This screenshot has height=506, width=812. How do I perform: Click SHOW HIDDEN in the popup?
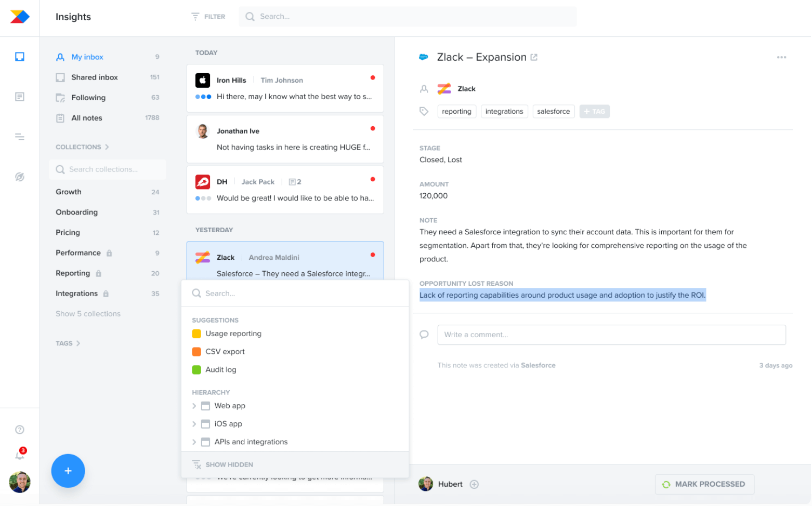tap(223, 464)
